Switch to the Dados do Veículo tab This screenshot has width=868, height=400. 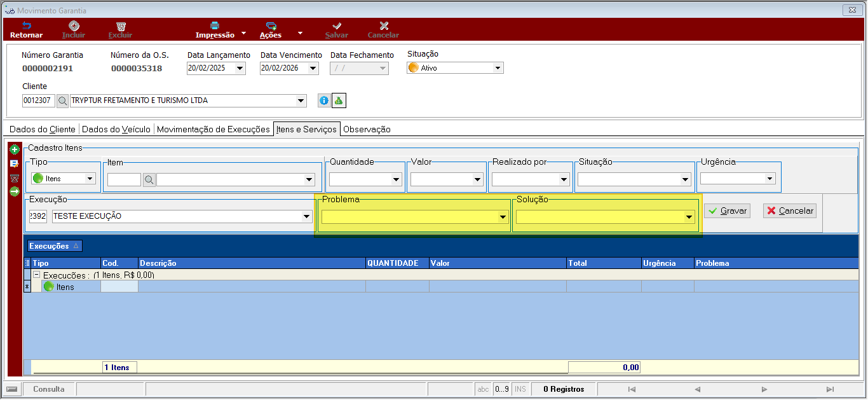(x=116, y=129)
